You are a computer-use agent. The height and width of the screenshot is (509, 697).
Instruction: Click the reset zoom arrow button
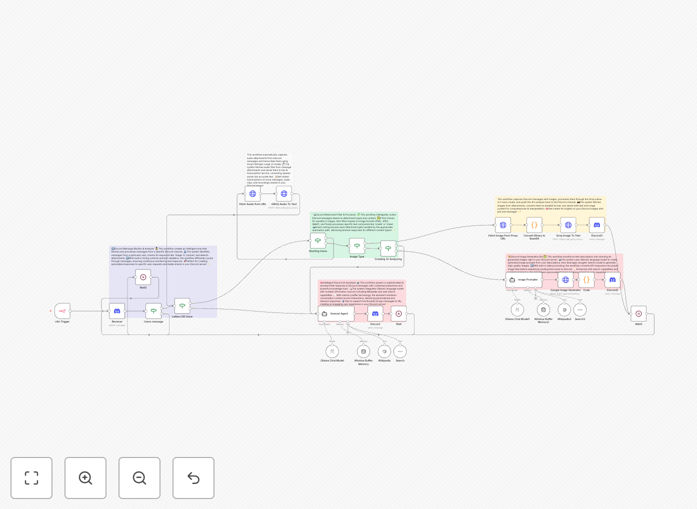click(x=193, y=478)
